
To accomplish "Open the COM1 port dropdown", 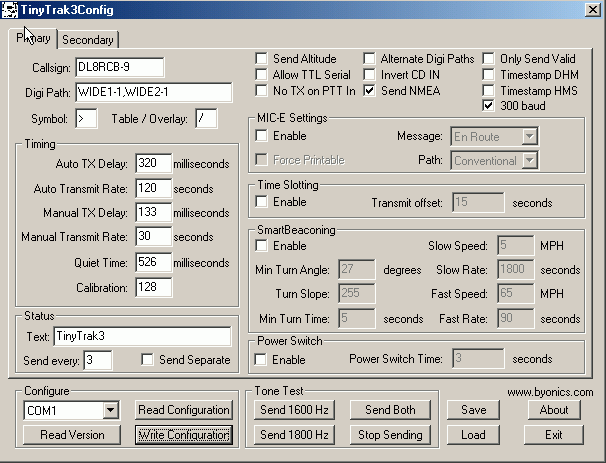I will [111, 410].
